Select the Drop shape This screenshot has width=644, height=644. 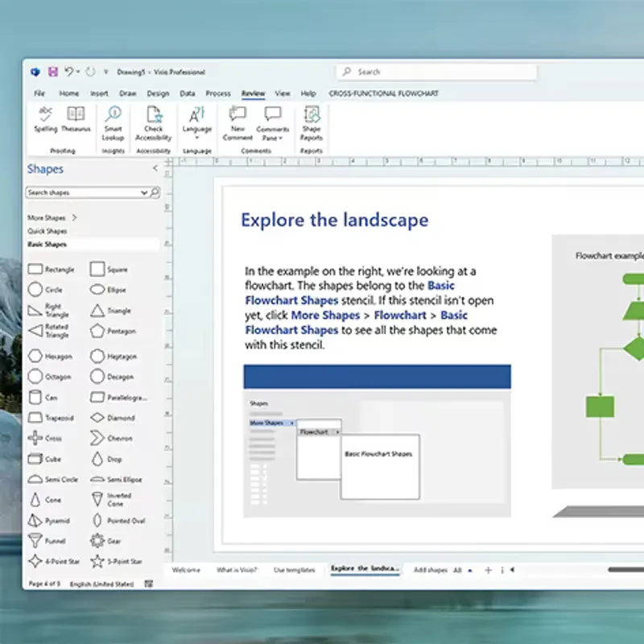pos(106,459)
